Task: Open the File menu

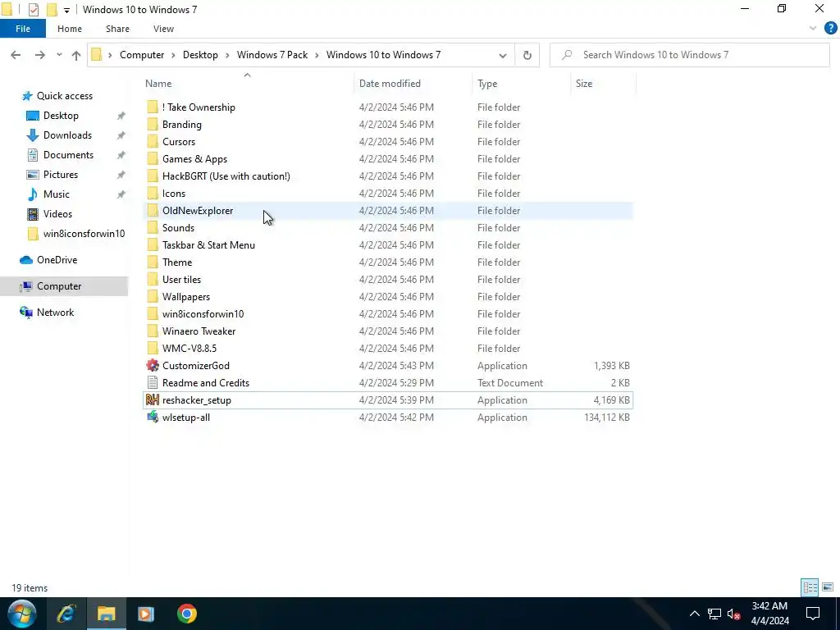Action: [x=23, y=29]
